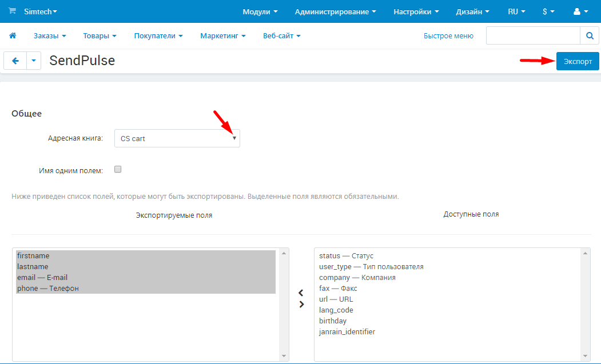Open the 'Адресная книга' dropdown

(177, 138)
